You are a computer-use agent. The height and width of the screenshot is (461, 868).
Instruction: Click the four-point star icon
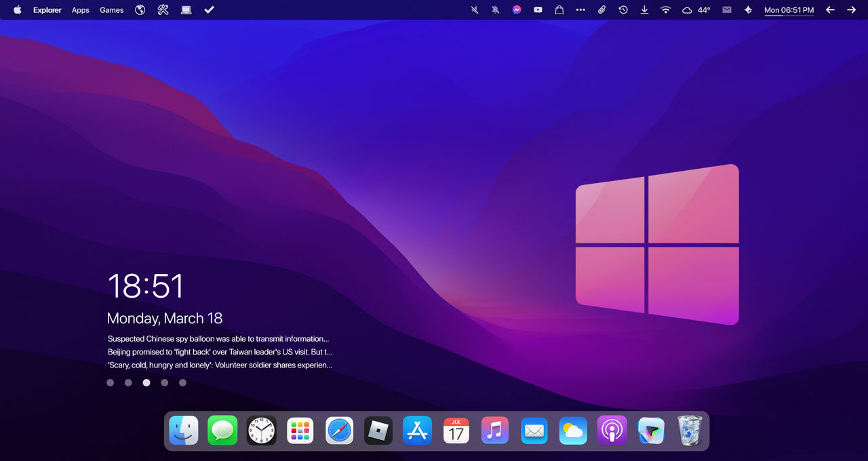click(x=748, y=10)
